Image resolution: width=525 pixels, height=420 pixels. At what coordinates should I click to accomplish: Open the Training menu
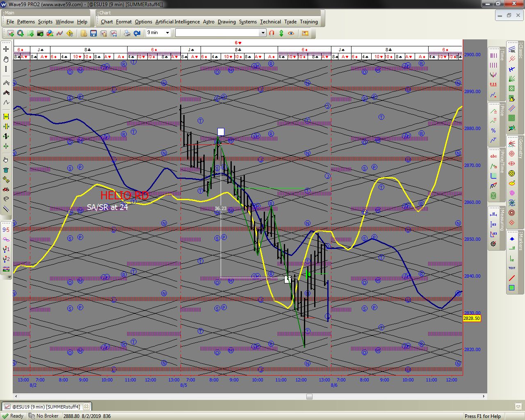point(309,22)
